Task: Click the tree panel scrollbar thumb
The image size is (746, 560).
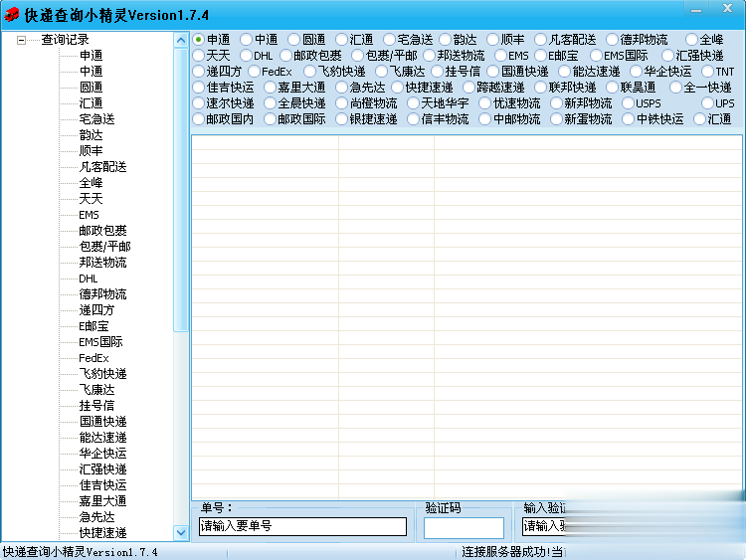Action: 181,189
